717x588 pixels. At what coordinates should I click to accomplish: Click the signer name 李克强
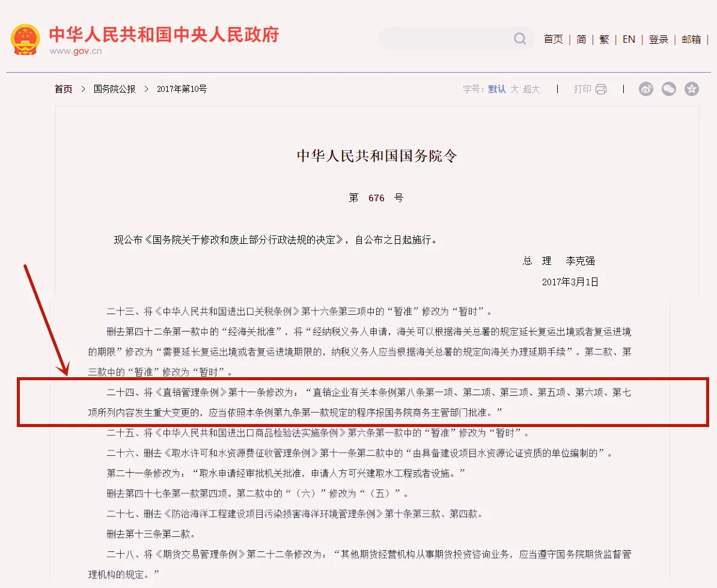(580, 261)
